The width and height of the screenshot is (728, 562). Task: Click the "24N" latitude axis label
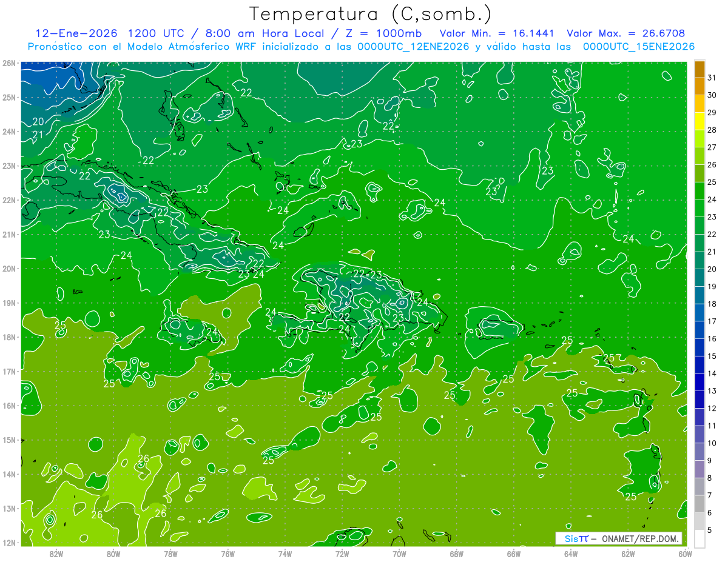(9, 132)
